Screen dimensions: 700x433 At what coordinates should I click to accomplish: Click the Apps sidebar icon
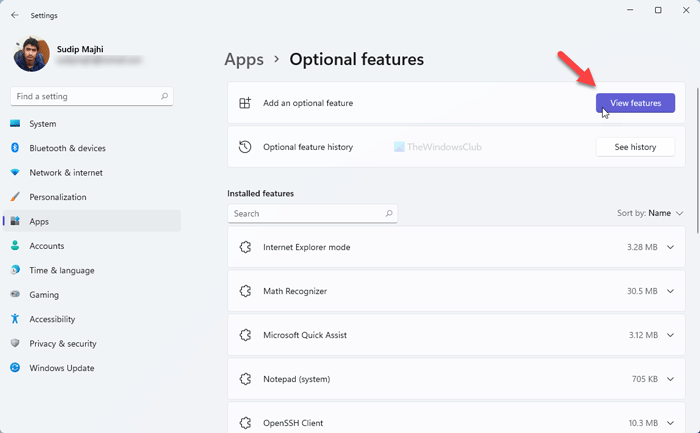pos(15,221)
